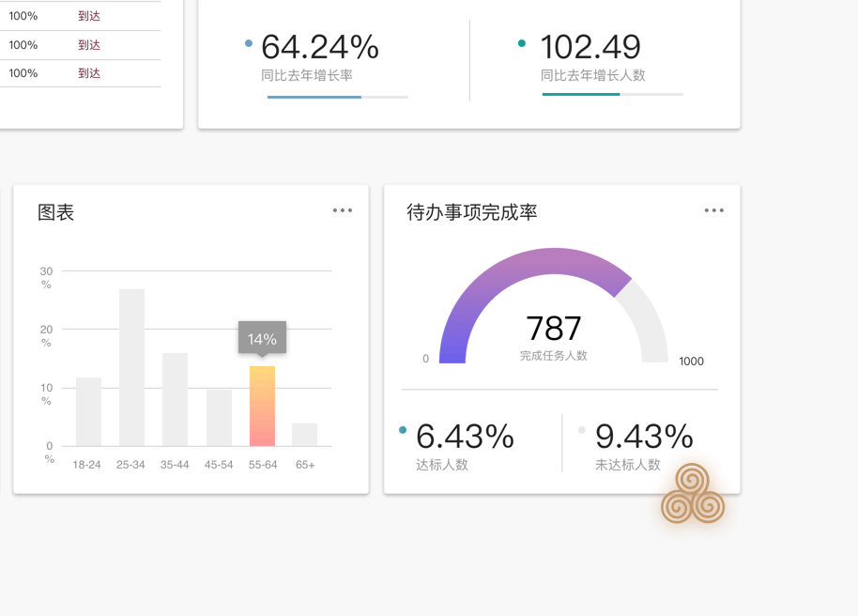Toggle selection of the 25-34 bar
The image size is (858, 616).
point(130,366)
